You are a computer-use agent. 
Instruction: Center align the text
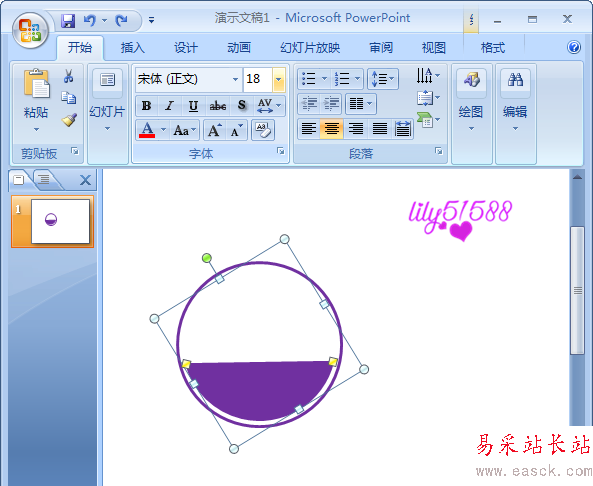point(332,129)
